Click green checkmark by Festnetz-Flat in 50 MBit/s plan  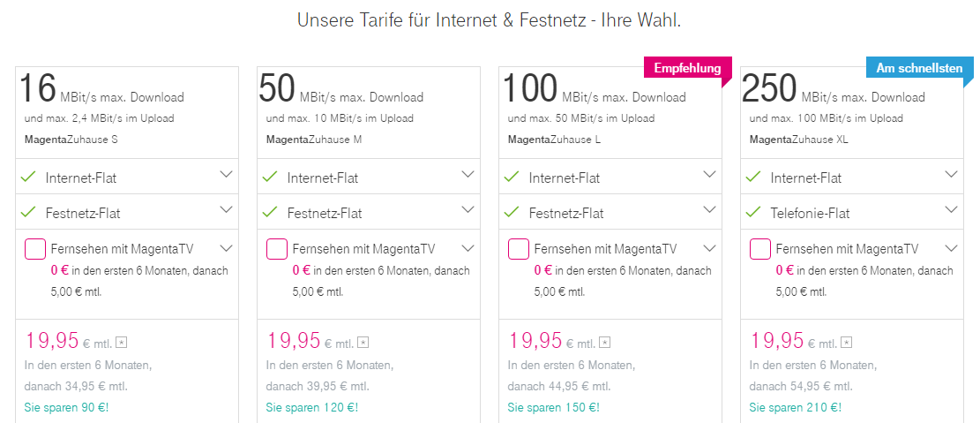270,212
